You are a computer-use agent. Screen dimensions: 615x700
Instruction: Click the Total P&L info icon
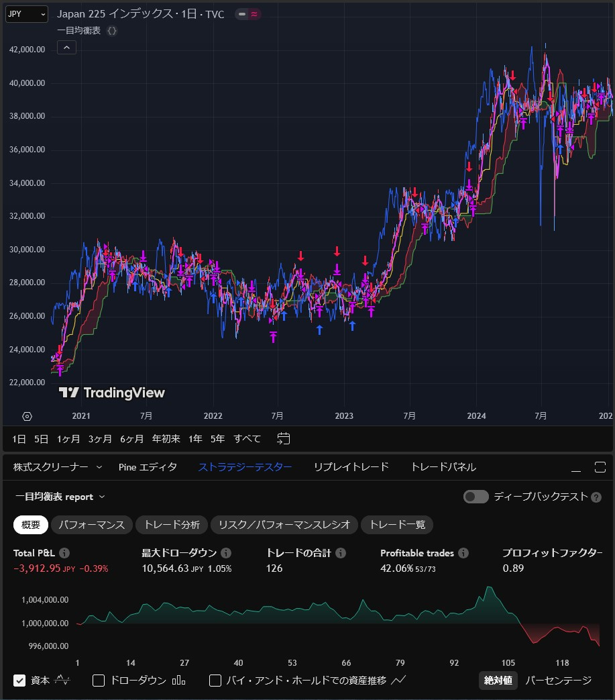(64, 553)
